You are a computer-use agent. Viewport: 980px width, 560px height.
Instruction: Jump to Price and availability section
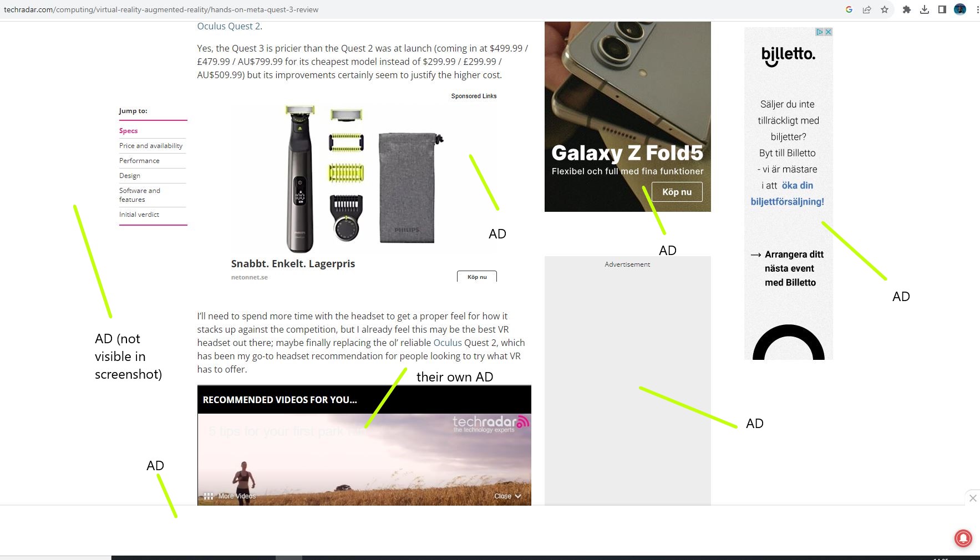151,146
